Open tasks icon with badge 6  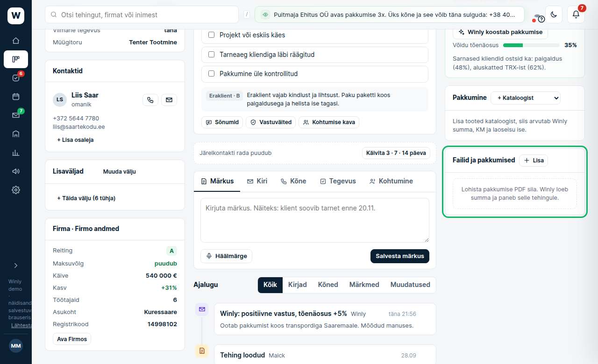click(16, 78)
